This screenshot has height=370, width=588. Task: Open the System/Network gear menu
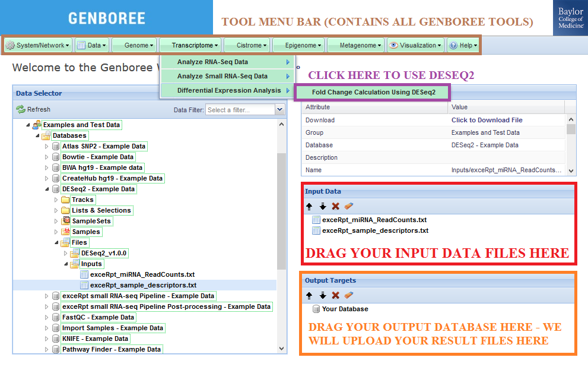coord(38,45)
